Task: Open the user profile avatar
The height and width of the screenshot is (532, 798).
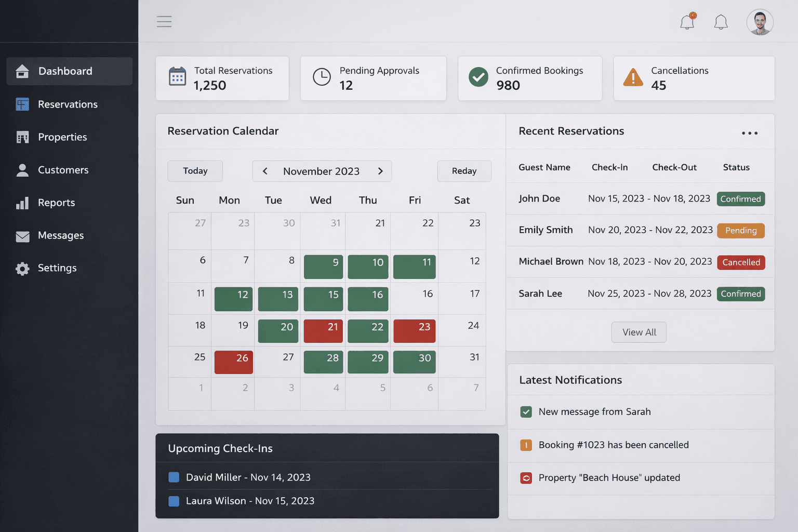Action: [x=760, y=22]
